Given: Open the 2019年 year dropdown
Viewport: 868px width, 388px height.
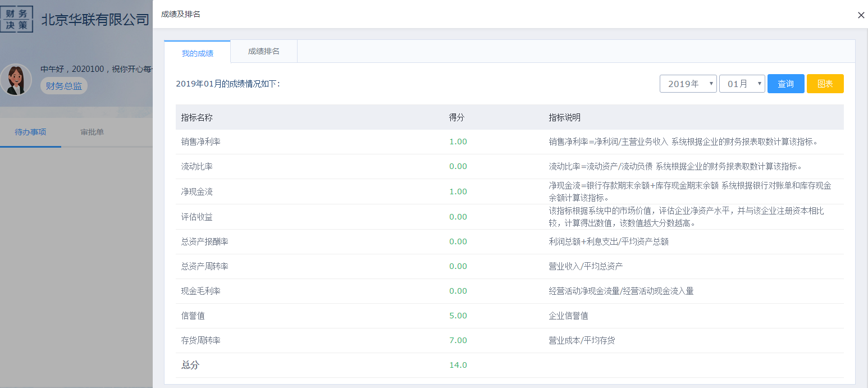Looking at the screenshot, I should tap(688, 84).
